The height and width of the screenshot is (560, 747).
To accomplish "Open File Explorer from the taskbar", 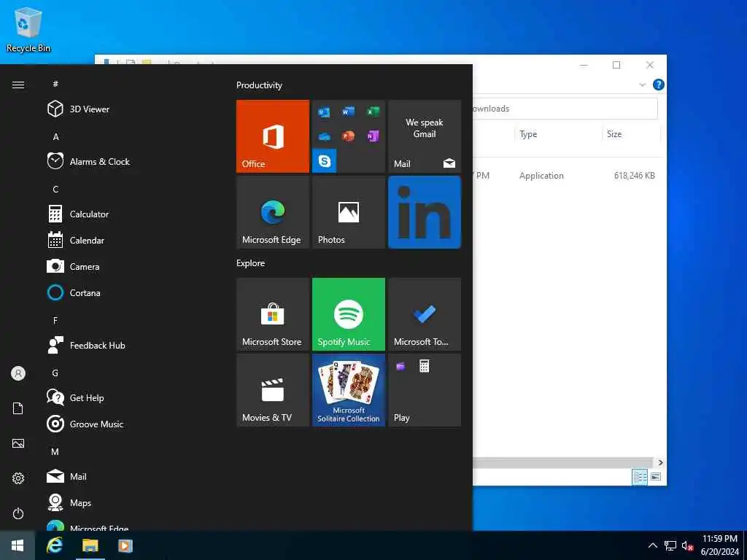I will (x=90, y=545).
